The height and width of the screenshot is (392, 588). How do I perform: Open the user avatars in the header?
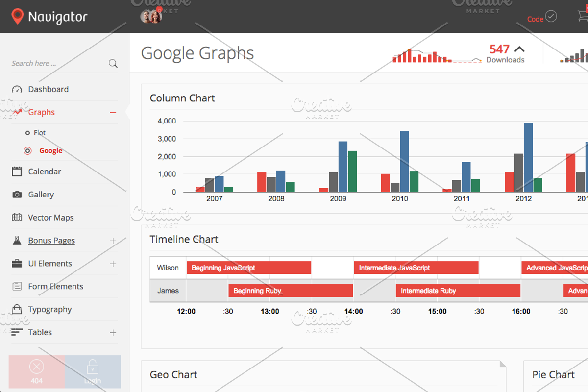(x=151, y=17)
